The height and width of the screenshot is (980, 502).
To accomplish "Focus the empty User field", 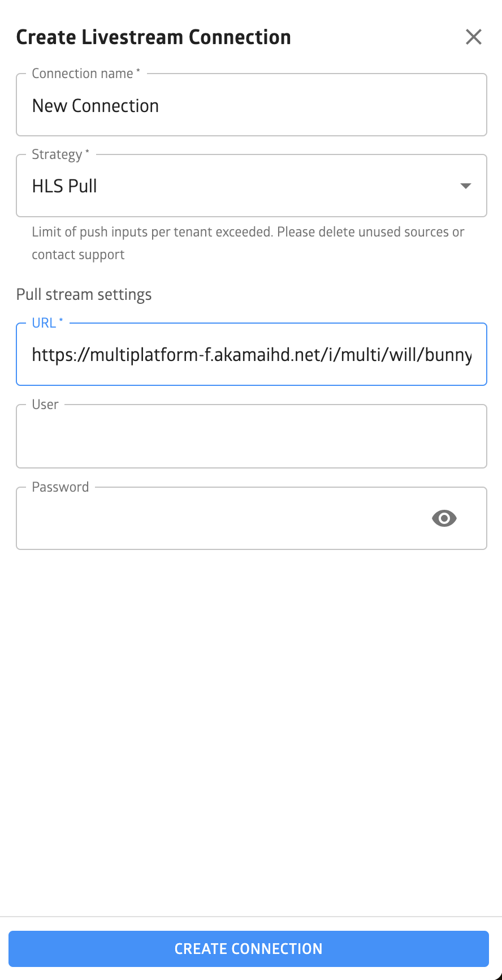I will click(252, 436).
